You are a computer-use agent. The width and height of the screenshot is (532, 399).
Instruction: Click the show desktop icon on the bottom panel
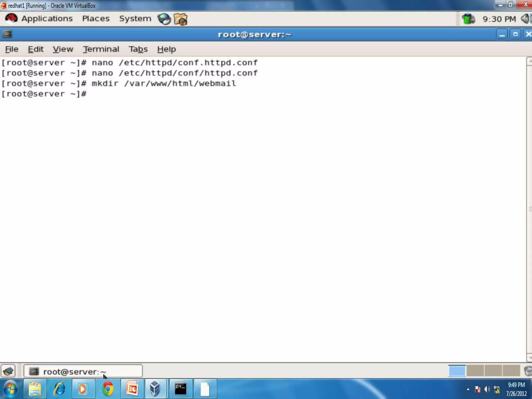pyautogui.click(x=8, y=371)
